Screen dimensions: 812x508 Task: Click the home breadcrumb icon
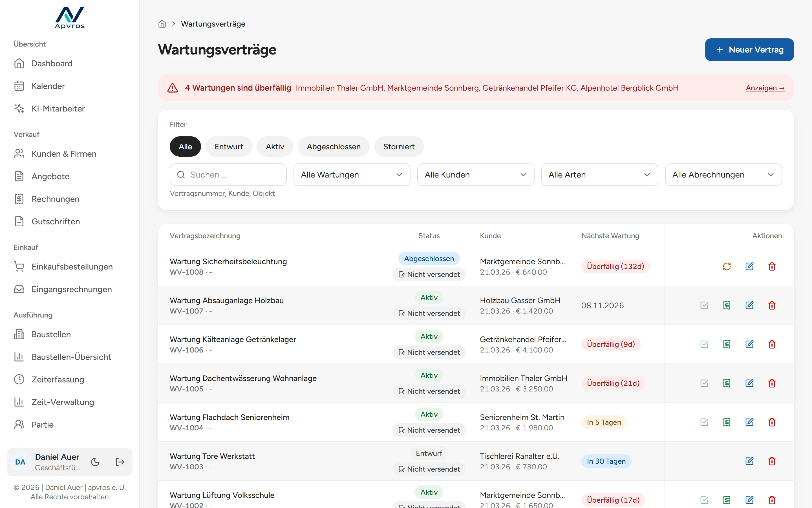[162, 24]
